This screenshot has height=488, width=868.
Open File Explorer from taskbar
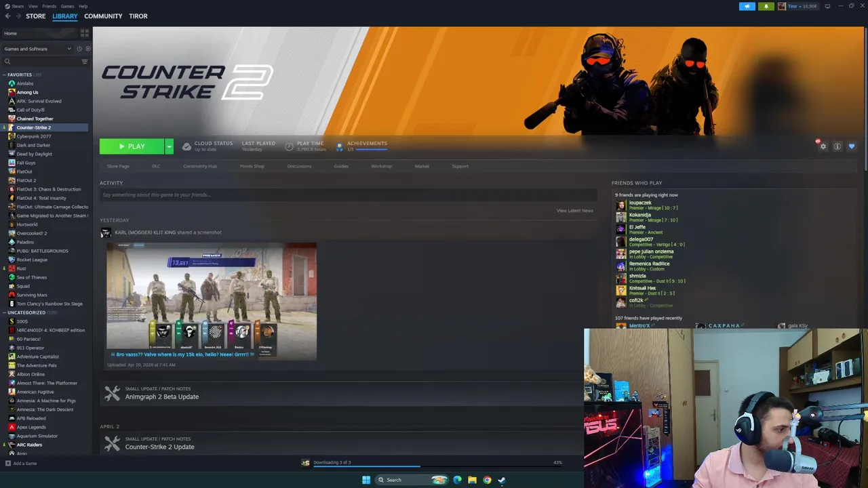472,480
